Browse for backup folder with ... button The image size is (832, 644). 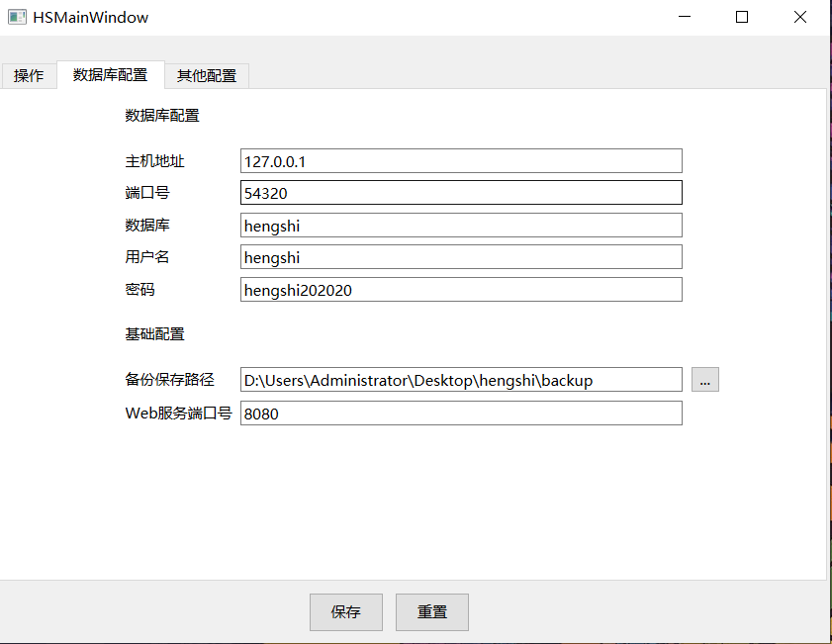(705, 380)
